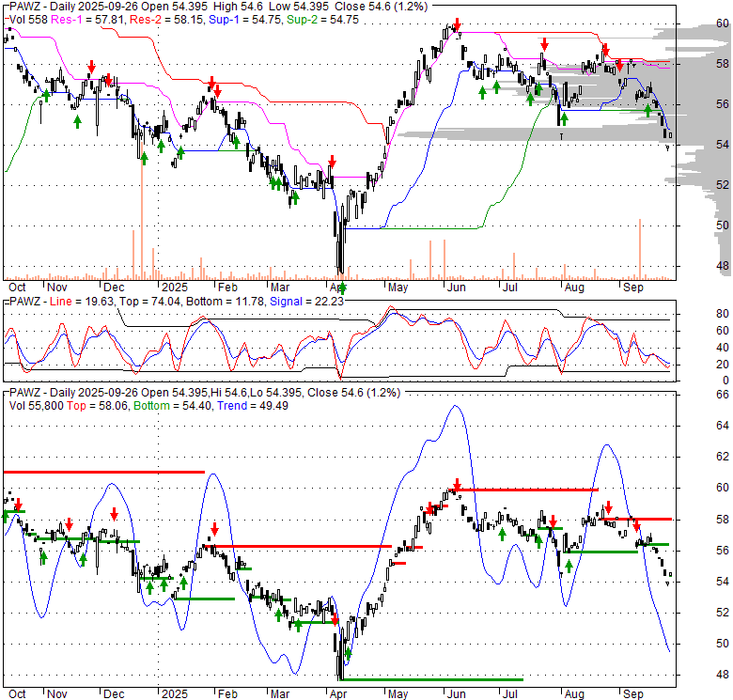Select the Sup-1 = 54.75 legend entry
Viewport: 733px width, 700px height.
coord(244,20)
